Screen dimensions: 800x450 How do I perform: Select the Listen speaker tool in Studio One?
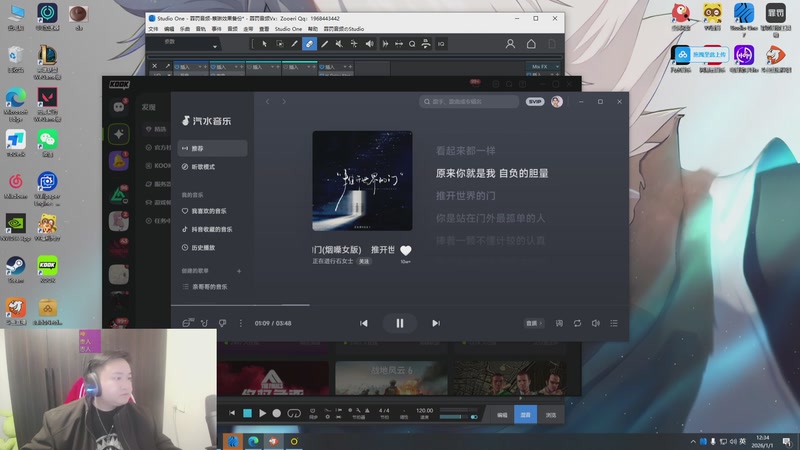coord(369,44)
